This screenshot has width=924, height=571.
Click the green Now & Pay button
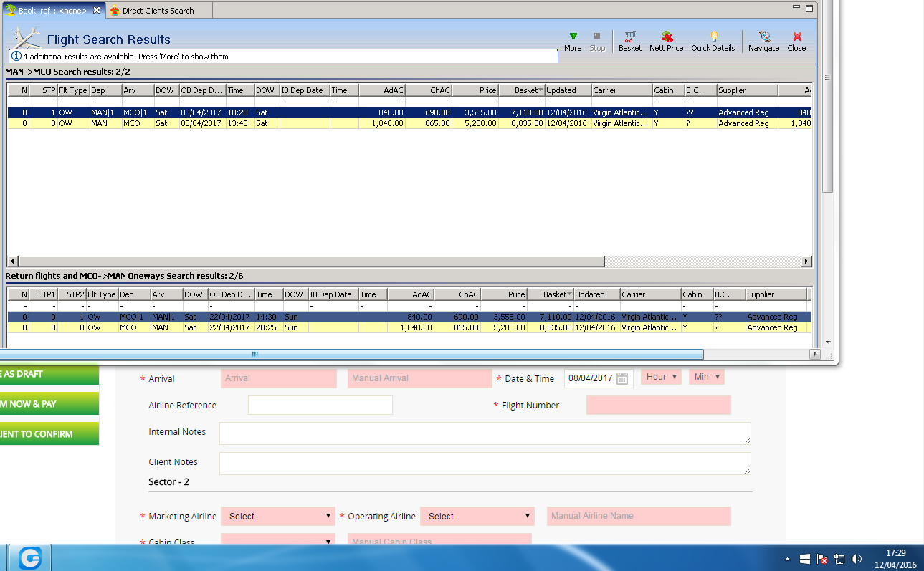point(49,404)
